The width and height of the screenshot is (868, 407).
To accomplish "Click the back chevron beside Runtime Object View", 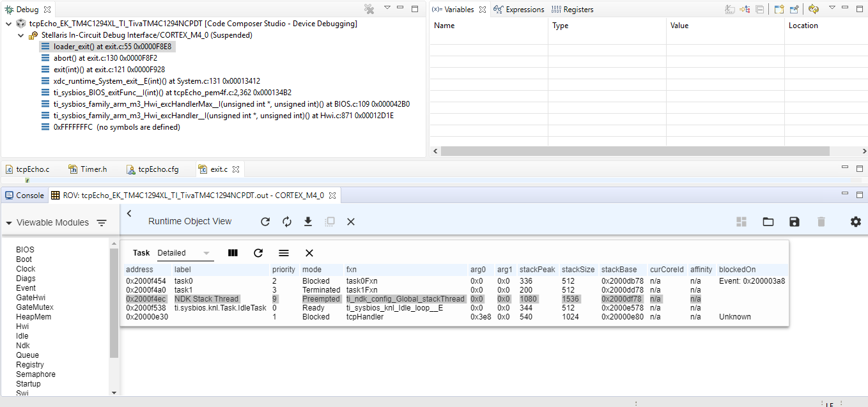I will click(x=129, y=213).
